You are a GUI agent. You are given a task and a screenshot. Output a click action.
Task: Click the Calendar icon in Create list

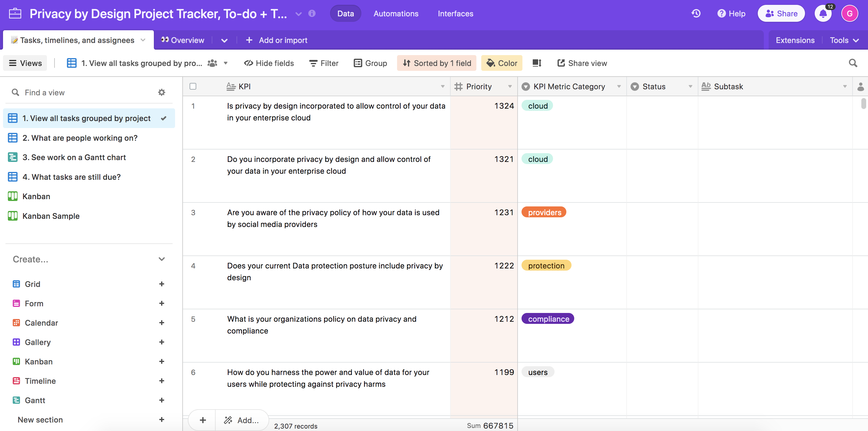pyautogui.click(x=16, y=323)
